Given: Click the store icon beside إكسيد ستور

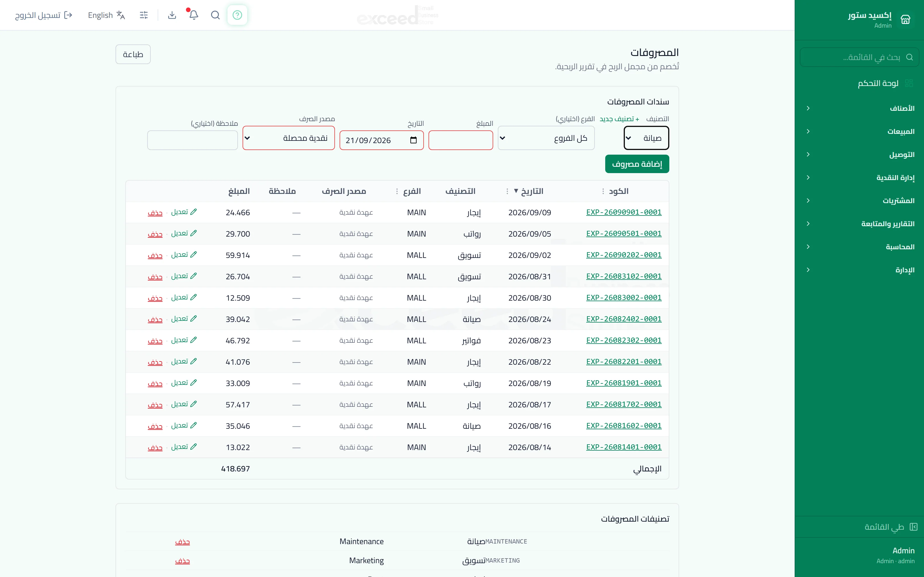Looking at the screenshot, I should (905, 19).
